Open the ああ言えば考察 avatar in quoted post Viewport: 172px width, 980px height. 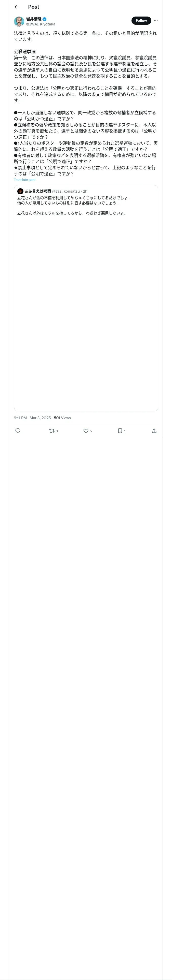20,191
